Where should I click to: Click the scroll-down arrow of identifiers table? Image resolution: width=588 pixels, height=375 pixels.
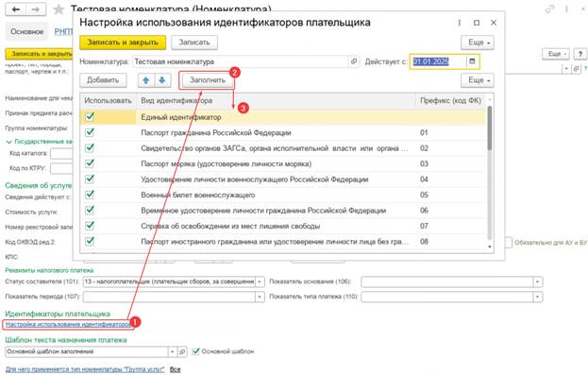[x=490, y=247]
